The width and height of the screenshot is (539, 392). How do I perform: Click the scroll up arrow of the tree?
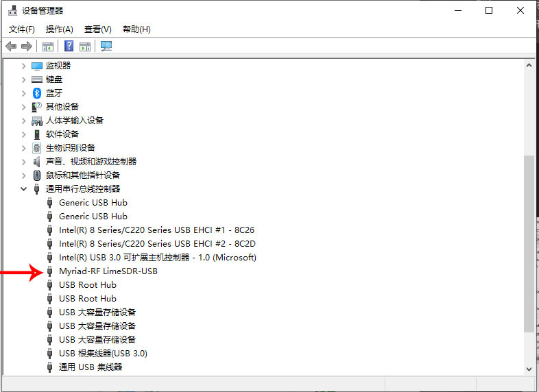(529, 65)
